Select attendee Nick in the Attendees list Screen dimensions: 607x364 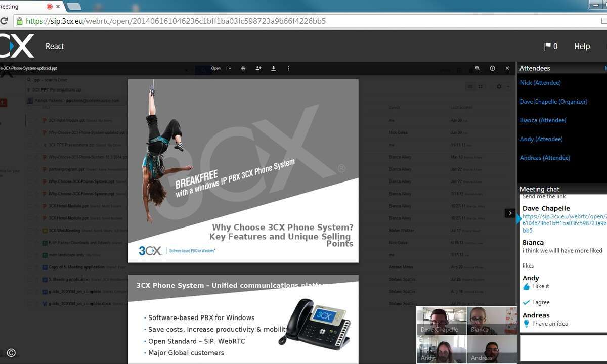(540, 83)
